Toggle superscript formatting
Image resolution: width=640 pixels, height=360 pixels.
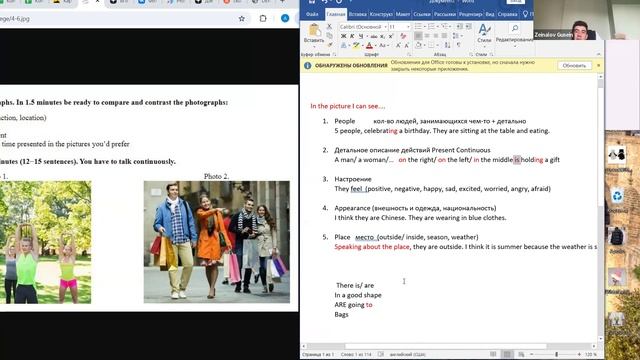coord(391,36)
